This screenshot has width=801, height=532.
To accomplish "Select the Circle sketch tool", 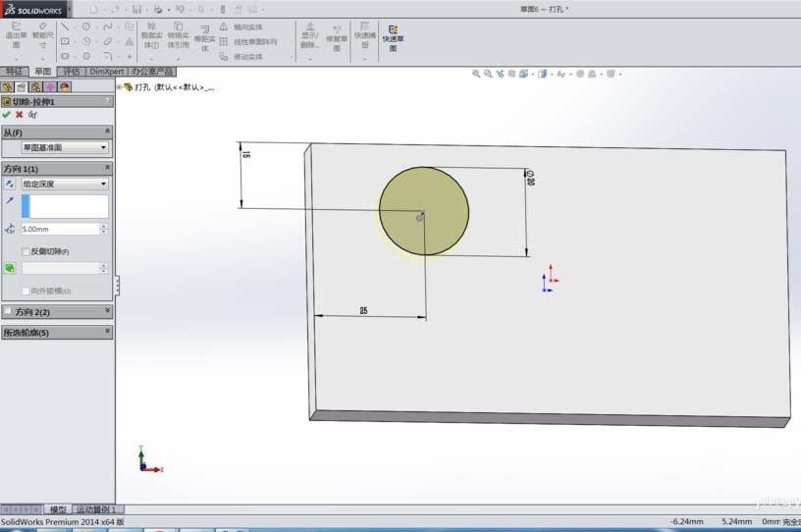I will click(86, 27).
